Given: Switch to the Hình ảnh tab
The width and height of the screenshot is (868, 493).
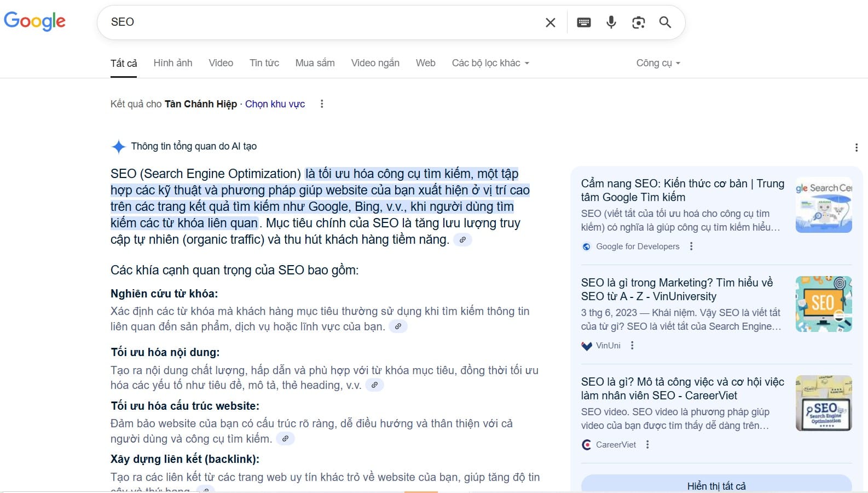Looking at the screenshot, I should tap(173, 63).
